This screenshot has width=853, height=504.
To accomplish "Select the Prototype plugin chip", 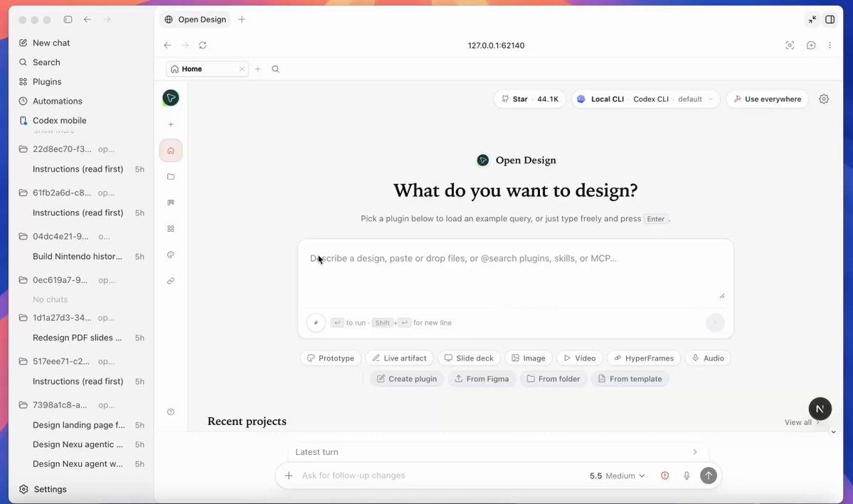I will [331, 358].
